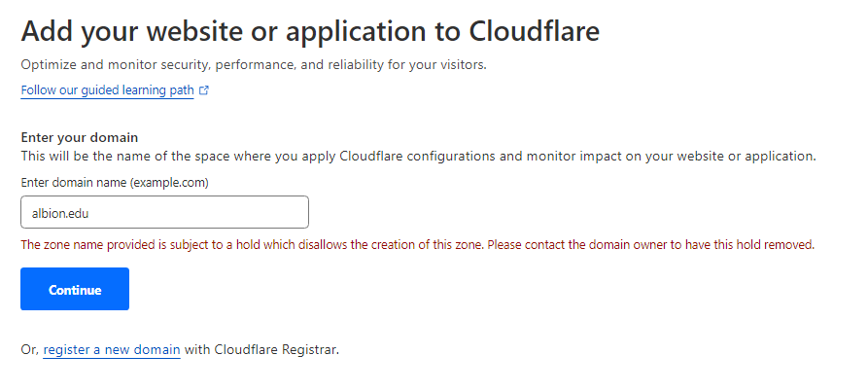Image resolution: width=868 pixels, height=391 pixels.
Task: Click the external link icon beside guided learning path
Action: point(204,90)
